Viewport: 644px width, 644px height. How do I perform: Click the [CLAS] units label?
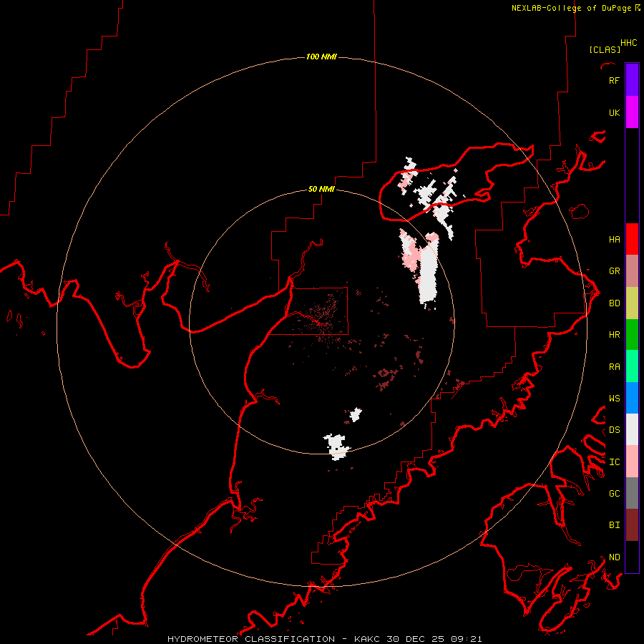[605, 49]
